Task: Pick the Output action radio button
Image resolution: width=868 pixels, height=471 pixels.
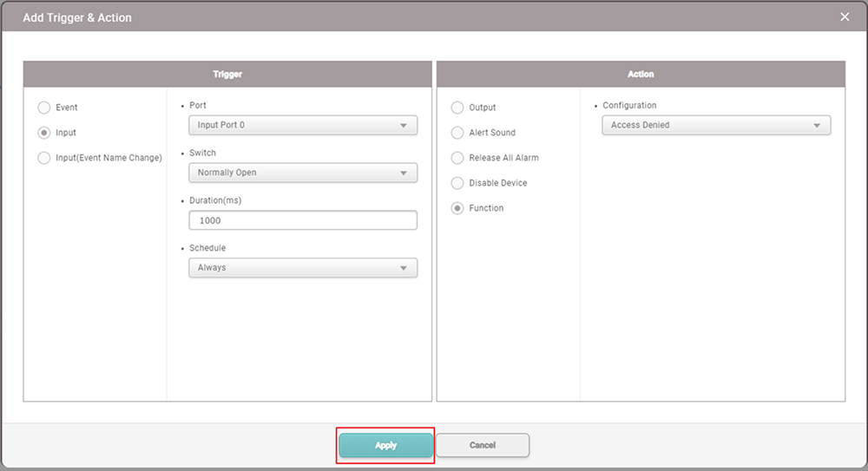Action: [x=457, y=108]
